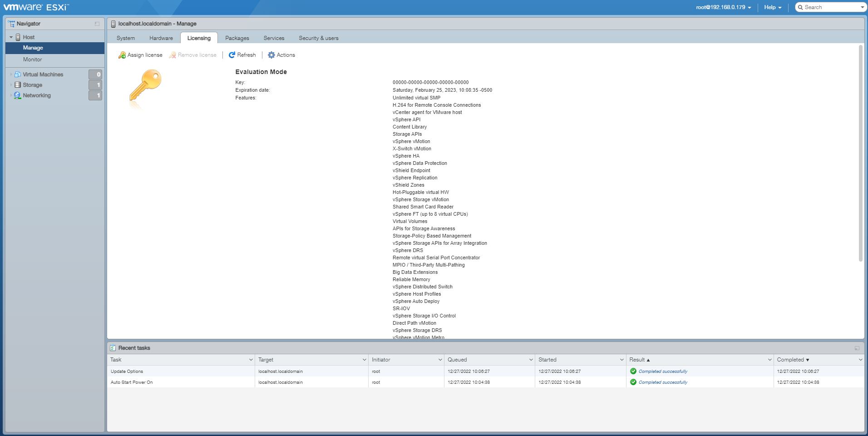Open the Completed column dropdown arrow
The height and width of the screenshot is (436, 868).
[860, 360]
